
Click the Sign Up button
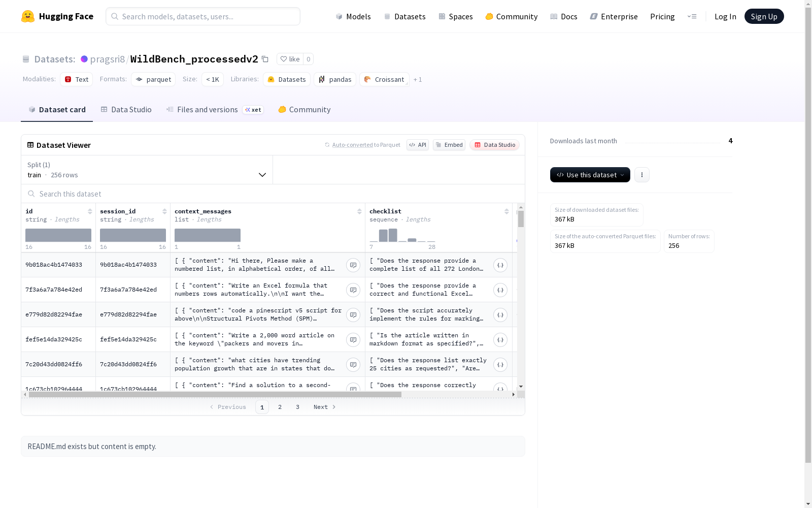click(x=764, y=16)
